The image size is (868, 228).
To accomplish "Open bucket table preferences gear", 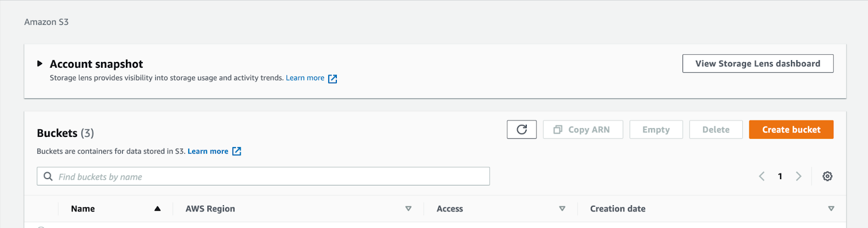I will tap(827, 176).
